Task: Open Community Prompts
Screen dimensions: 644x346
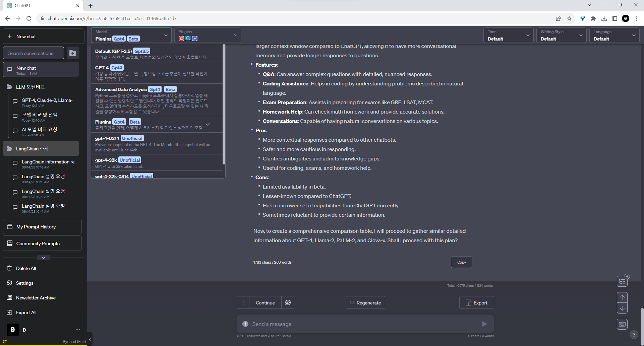Action: [x=42, y=243]
